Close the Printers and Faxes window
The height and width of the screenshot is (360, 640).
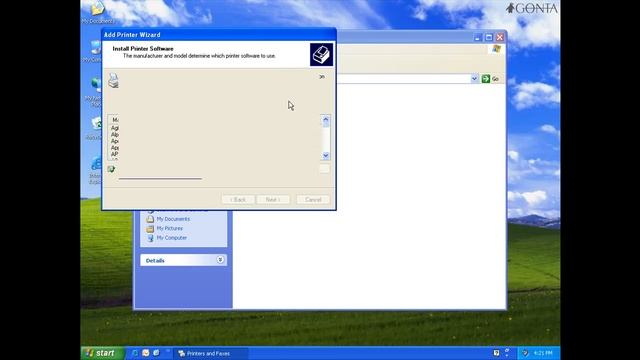pyautogui.click(x=500, y=38)
